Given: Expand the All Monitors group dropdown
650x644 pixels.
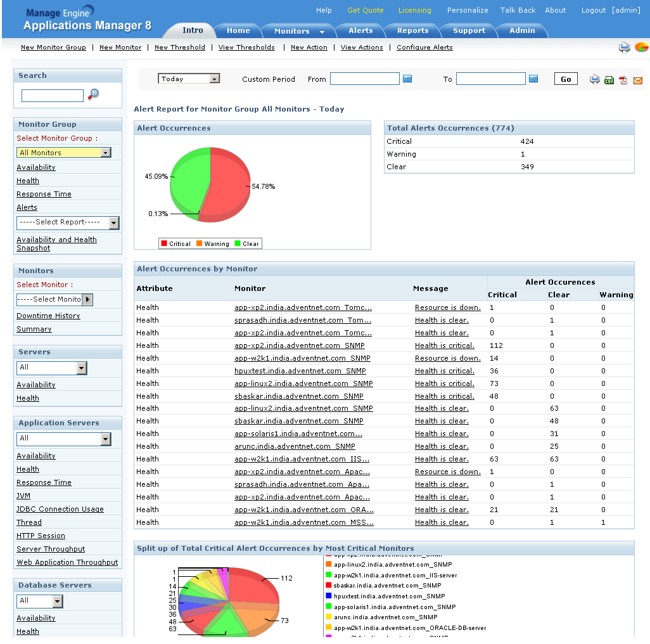Looking at the screenshot, I should pyautogui.click(x=105, y=153).
